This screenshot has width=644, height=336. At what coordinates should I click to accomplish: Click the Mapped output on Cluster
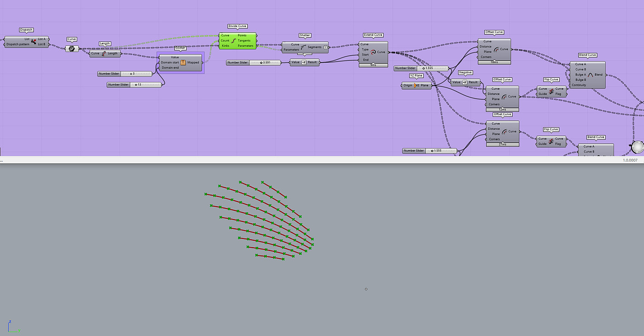(193, 63)
